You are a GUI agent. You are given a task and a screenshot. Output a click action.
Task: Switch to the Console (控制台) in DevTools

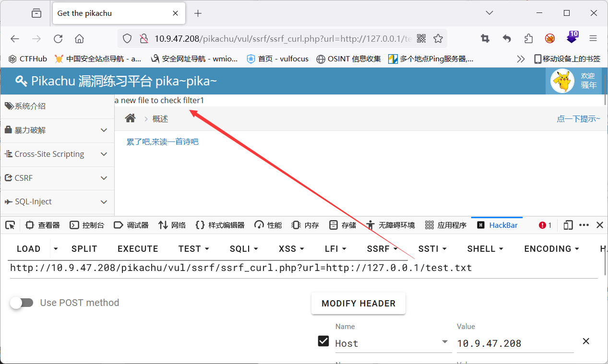[x=87, y=225]
